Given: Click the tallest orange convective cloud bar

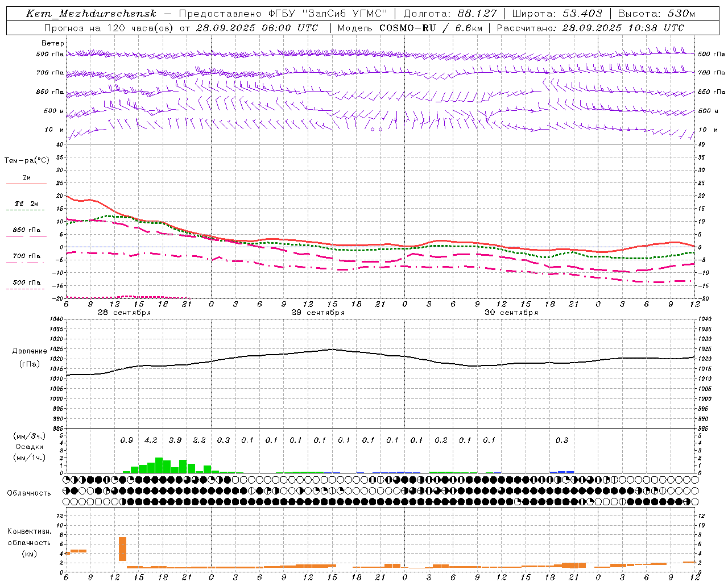Looking at the screenshot, I should pos(122,549).
